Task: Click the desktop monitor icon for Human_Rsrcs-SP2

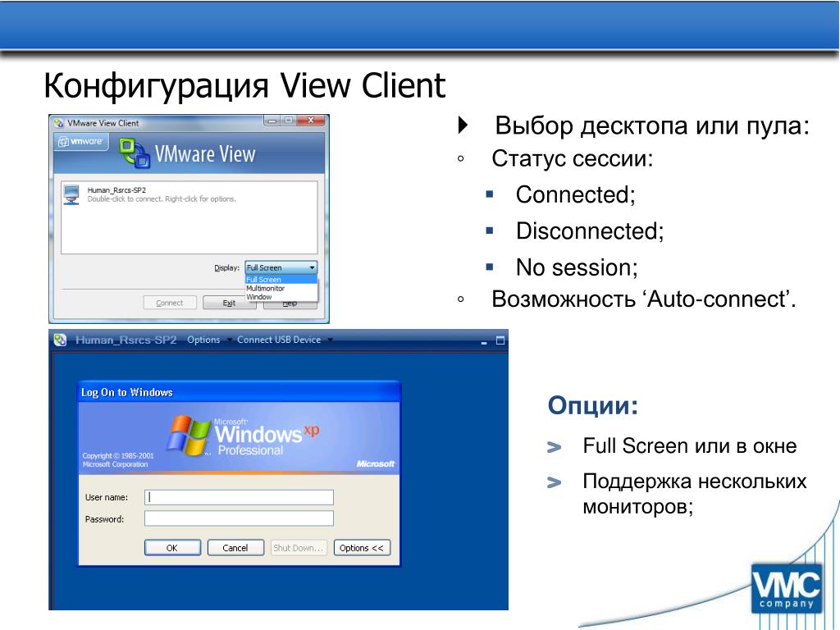Action: (x=71, y=194)
